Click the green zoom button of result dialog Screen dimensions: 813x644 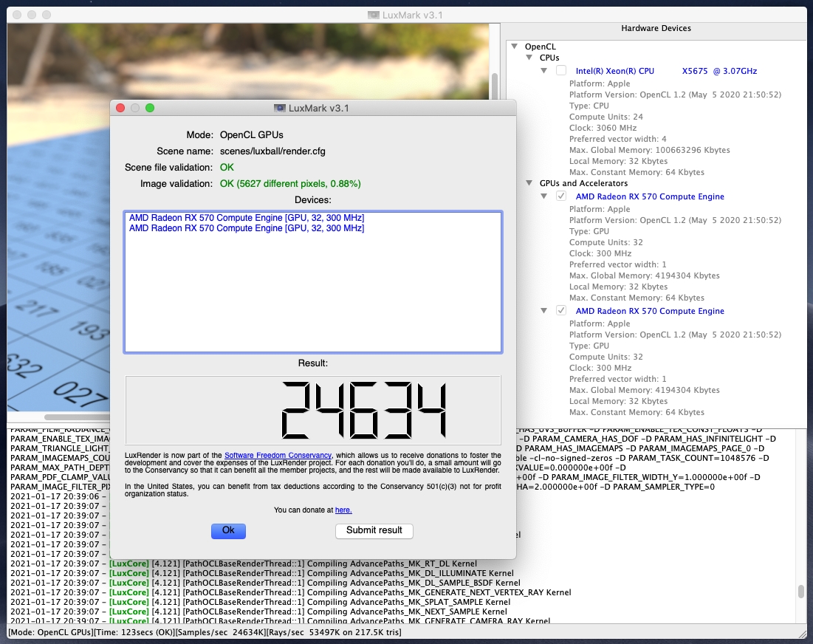click(150, 108)
